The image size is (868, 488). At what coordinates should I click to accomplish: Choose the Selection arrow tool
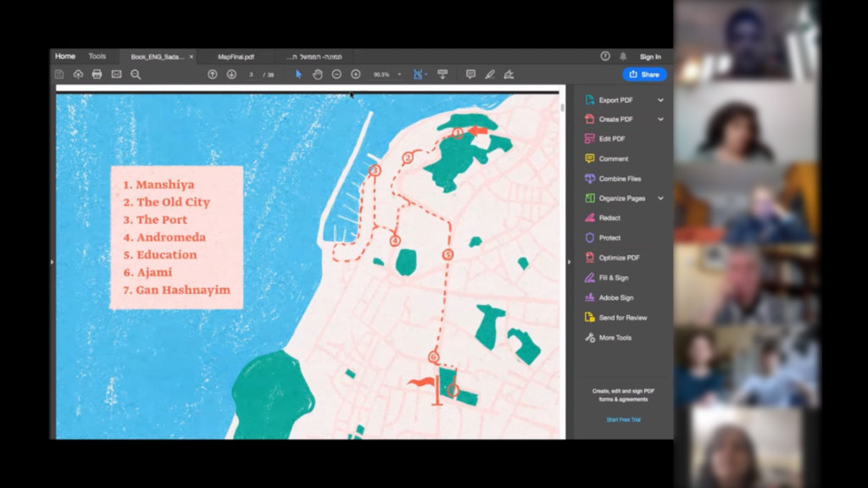[298, 75]
